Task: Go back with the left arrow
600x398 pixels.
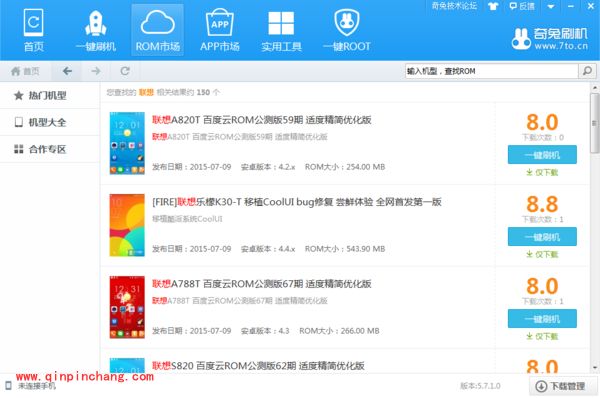Action: pos(67,71)
